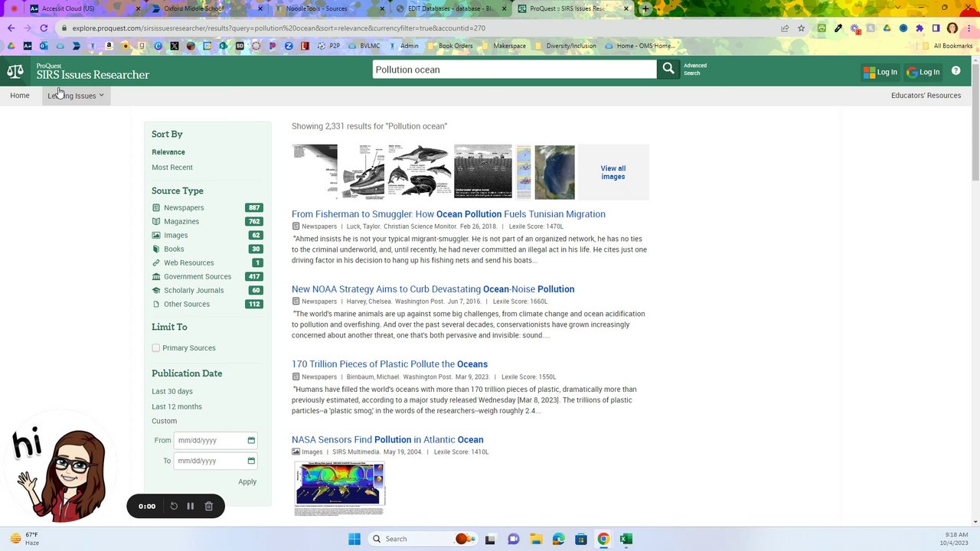Viewport: 980px width, 551px height.
Task: Restart the recording with the rewind icon
Action: click(x=174, y=506)
